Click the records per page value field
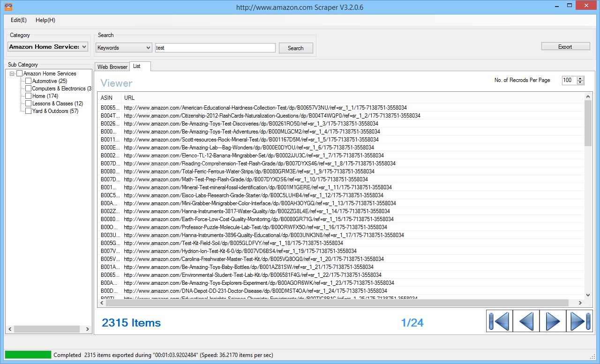Image resolution: width=600 pixels, height=364 pixels. coord(570,80)
